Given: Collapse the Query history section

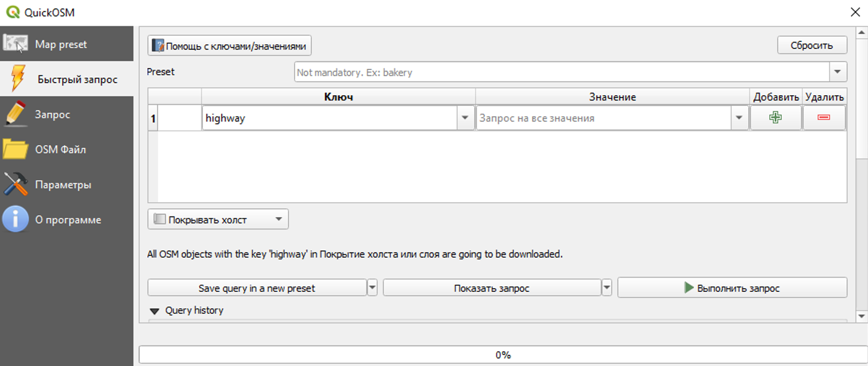Looking at the screenshot, I should (154, 311).
